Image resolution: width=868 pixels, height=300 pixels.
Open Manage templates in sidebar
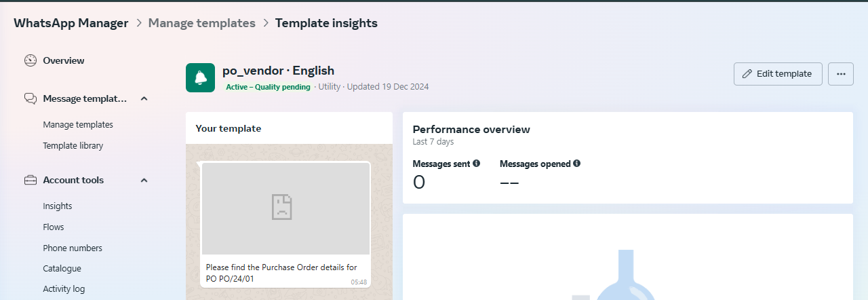[x=78, y=125]
